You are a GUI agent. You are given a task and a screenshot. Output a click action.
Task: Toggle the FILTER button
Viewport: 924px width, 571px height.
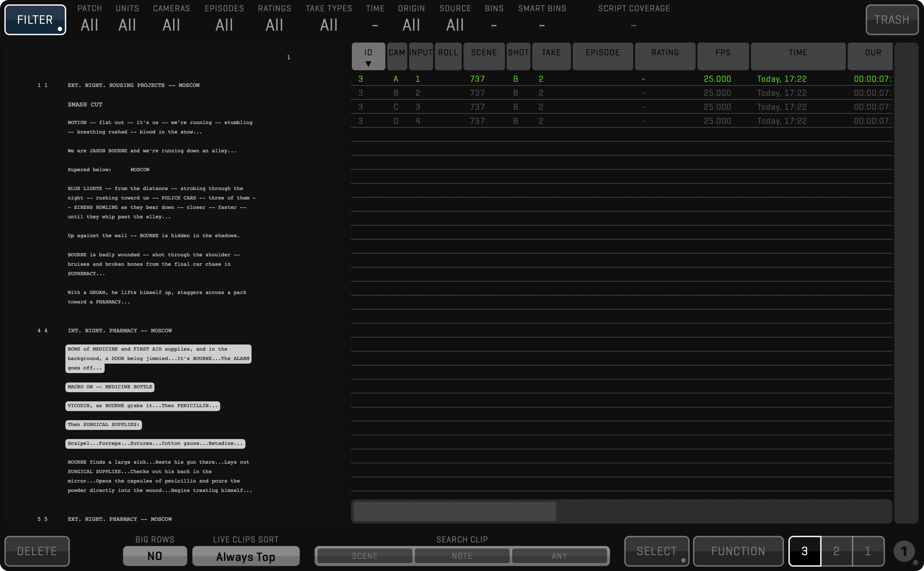pos(35,20)
